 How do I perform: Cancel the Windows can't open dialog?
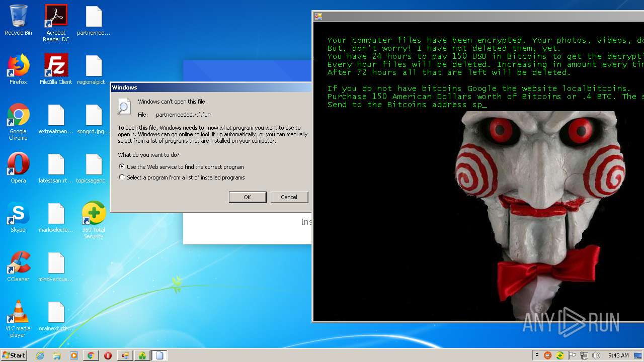[289, 197]
